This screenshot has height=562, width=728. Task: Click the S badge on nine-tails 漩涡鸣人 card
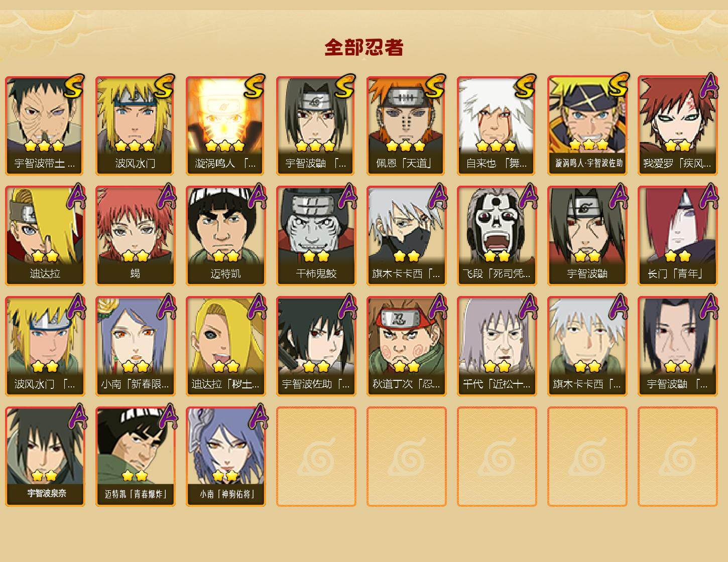tap(255, 86)
